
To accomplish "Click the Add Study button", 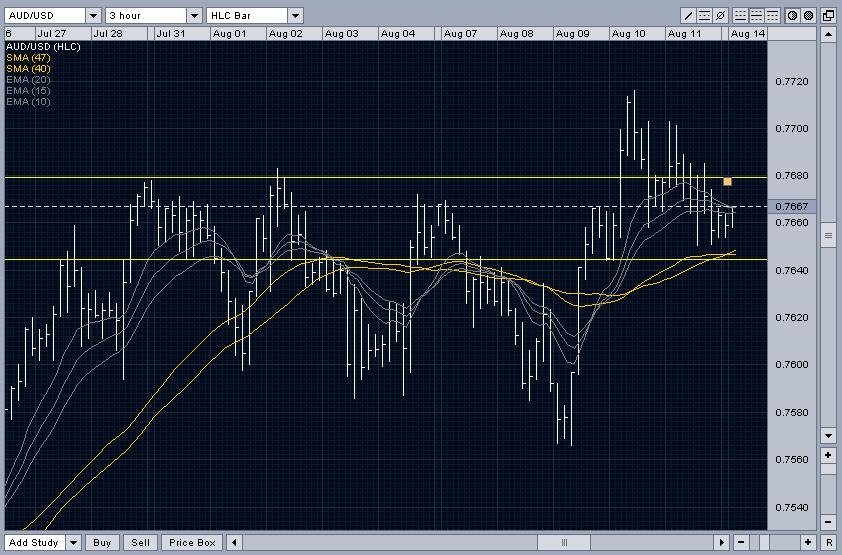I will coord(34,543).
